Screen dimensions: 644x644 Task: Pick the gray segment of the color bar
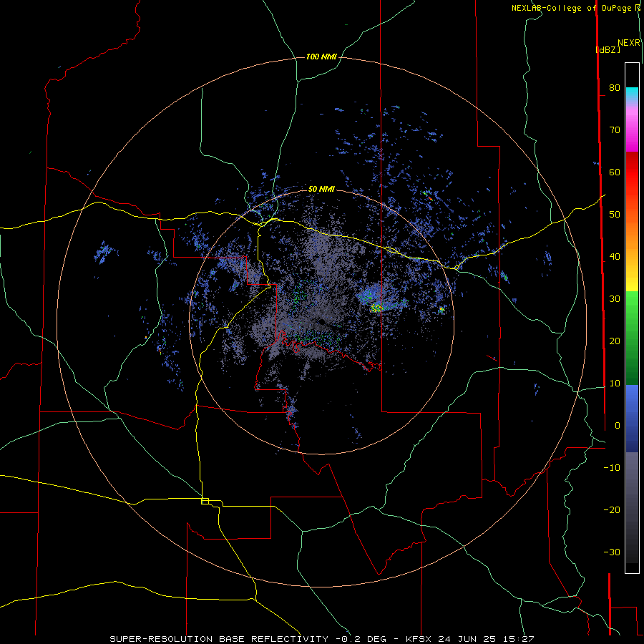[x=632, y=507]
